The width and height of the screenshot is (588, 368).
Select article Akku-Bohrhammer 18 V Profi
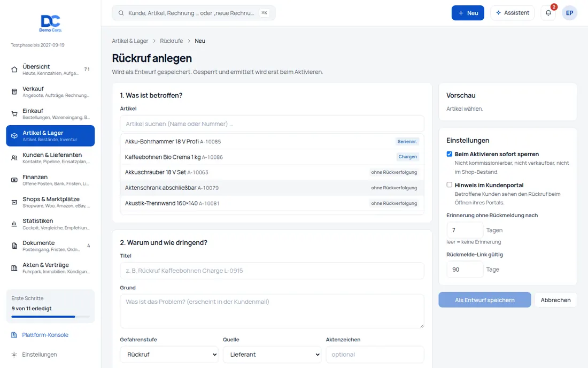point(272,141)
